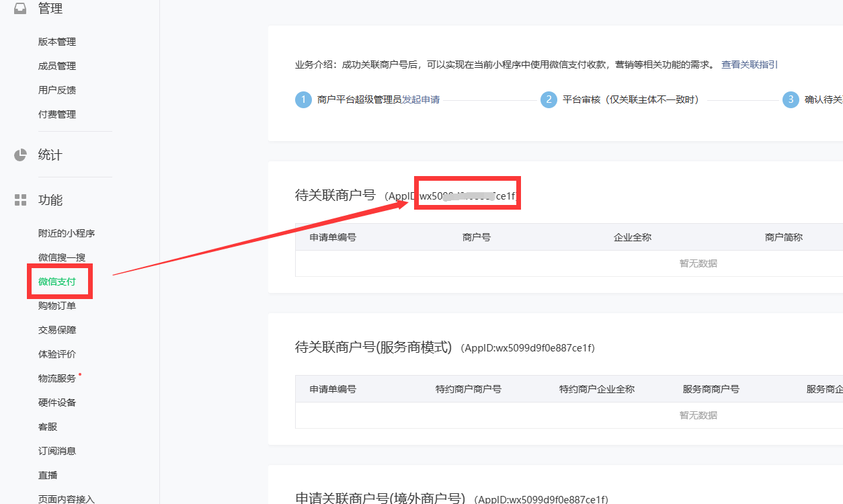Click the 管理 inbox icon
The width and height of the screenshot is (843, 504).
[20, 9]
